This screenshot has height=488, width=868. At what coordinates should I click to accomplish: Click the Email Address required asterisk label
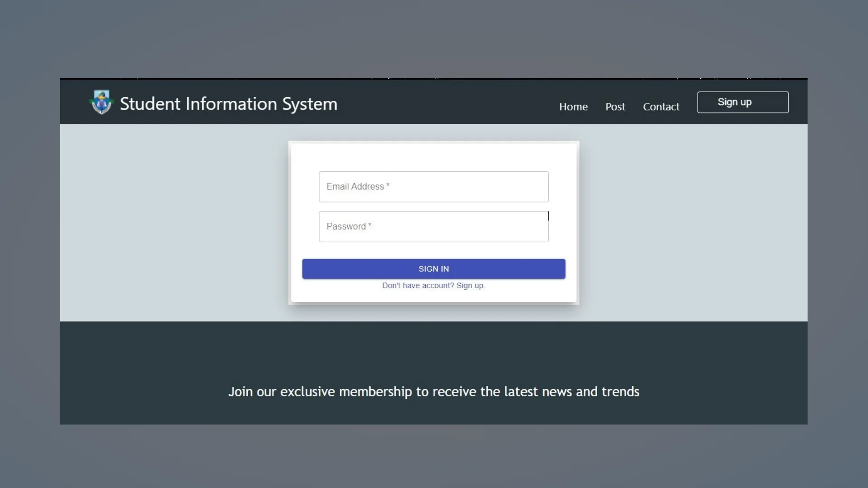click(x=388, y=184)
